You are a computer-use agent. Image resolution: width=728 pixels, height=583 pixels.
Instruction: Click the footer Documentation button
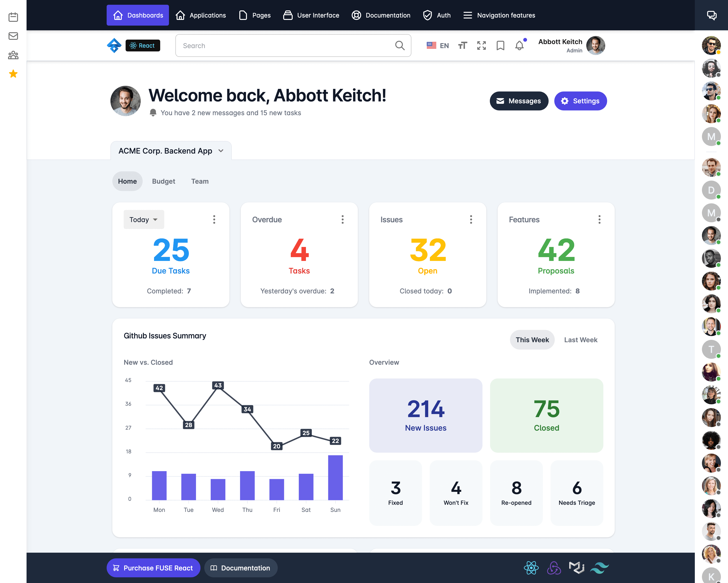tap(241, 568)
